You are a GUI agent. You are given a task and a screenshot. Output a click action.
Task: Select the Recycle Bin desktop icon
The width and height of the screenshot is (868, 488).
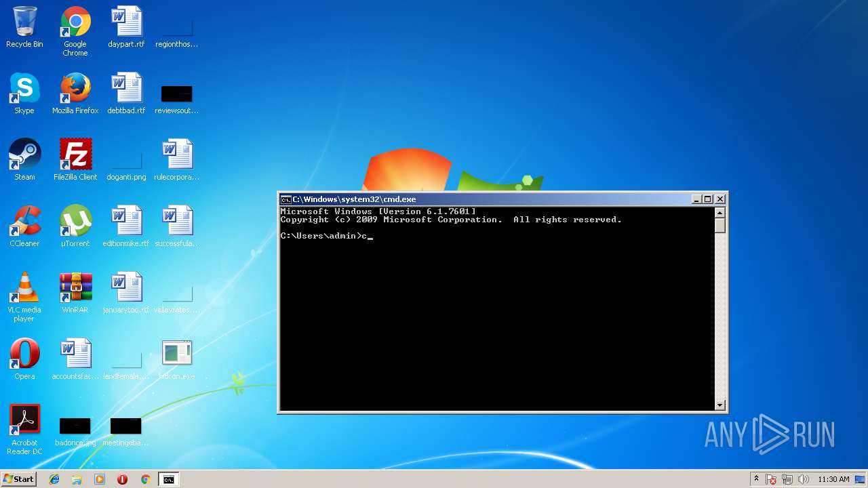click(24, 27)
